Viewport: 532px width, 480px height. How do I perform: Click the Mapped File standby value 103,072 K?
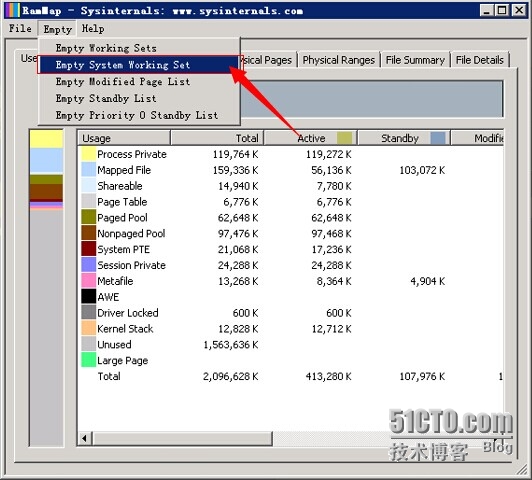(x=422, y=170)
